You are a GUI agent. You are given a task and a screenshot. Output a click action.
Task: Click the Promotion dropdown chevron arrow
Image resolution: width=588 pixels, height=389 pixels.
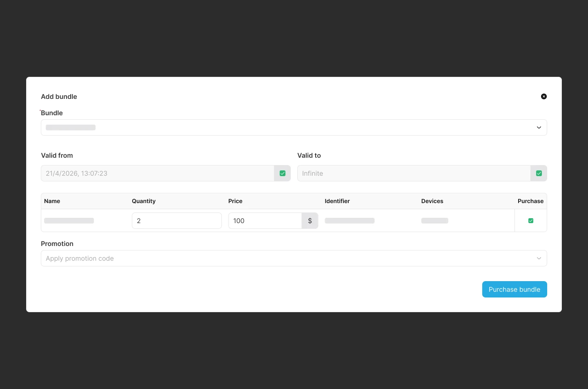point(539,258)
